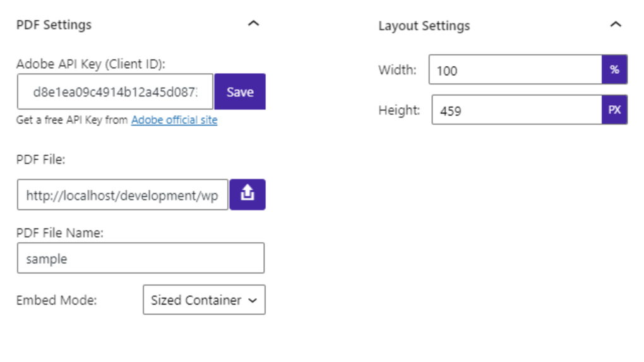Click the Width value field
Image resolution: width=644 pixels, height=362 pixels.
click(x=515, y=70)
